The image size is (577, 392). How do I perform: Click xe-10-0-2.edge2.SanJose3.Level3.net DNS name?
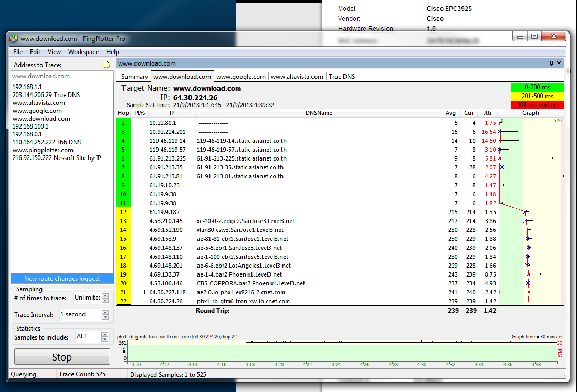click(x=245, y=221)
